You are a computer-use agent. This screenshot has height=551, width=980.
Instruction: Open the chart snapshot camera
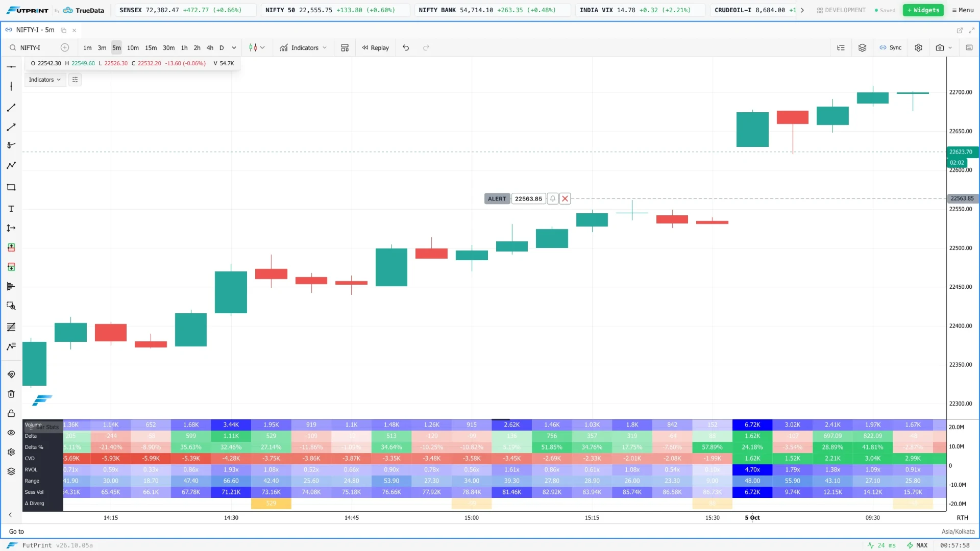(x=940, y=47)
